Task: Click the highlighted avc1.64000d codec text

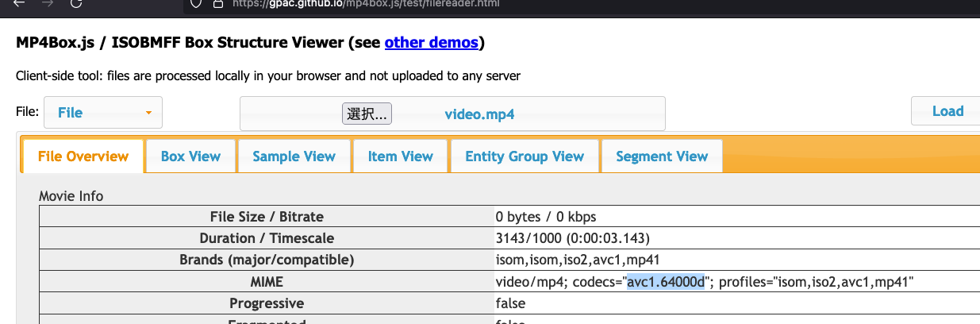Action: 665,282
